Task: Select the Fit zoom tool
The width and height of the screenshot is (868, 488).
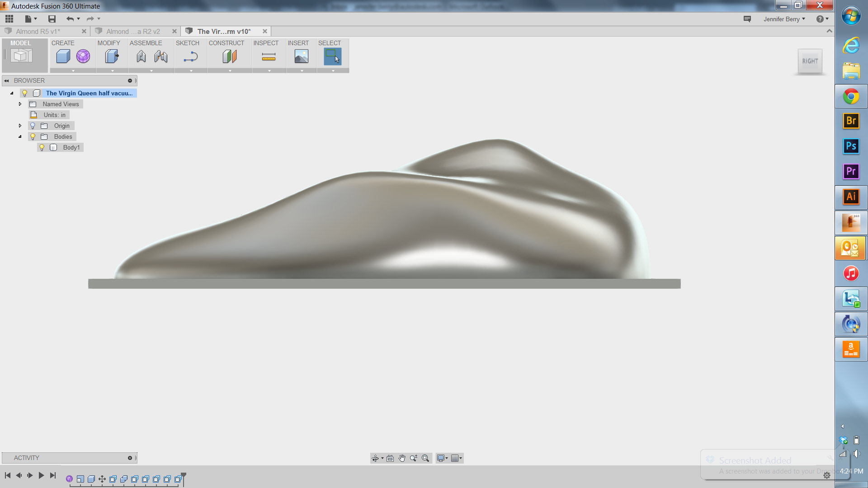Action: click(x=425, y=458)
